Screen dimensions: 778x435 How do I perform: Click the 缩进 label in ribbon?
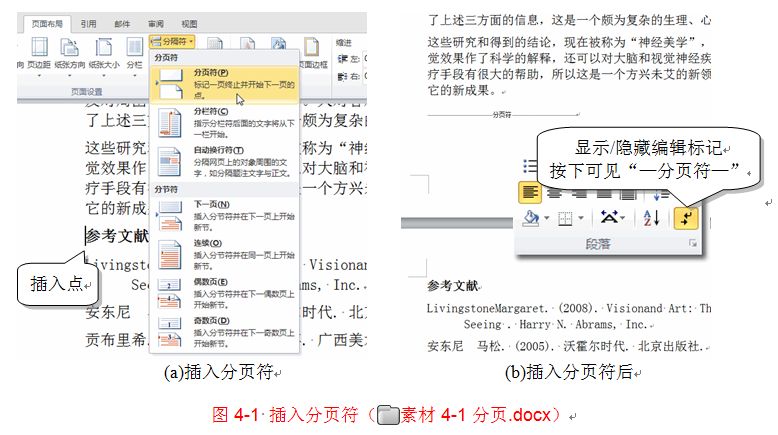(x=344, y=43)
